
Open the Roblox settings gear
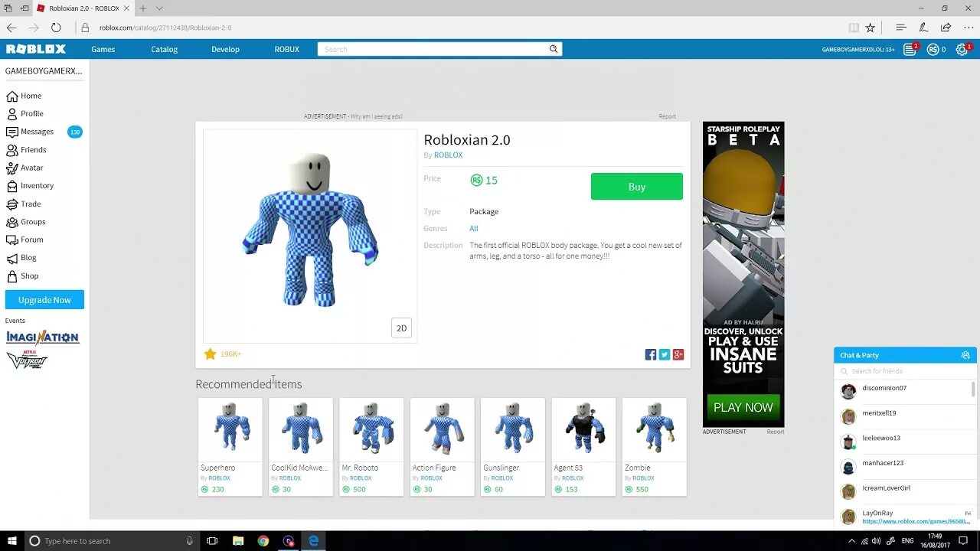(x=962, y=49)
